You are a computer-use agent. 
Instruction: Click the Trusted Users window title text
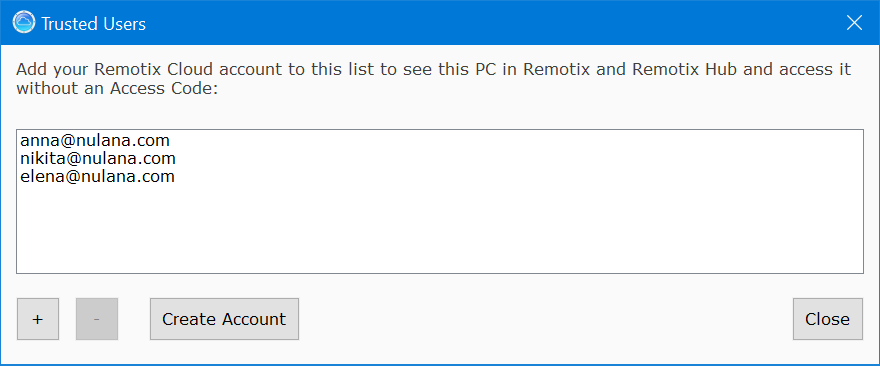(x=94, y=24)
